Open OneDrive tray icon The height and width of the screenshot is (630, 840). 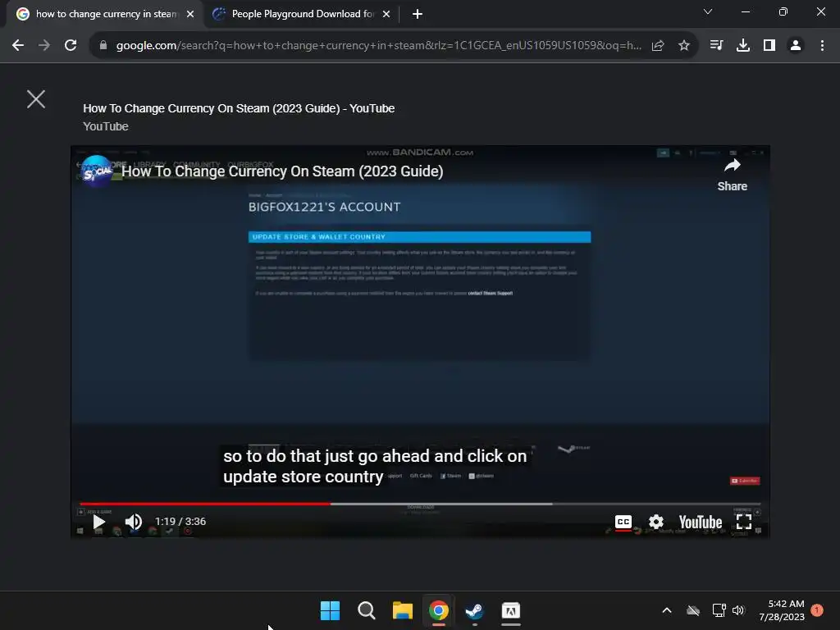pyautogui.click(x=693, y=610)
